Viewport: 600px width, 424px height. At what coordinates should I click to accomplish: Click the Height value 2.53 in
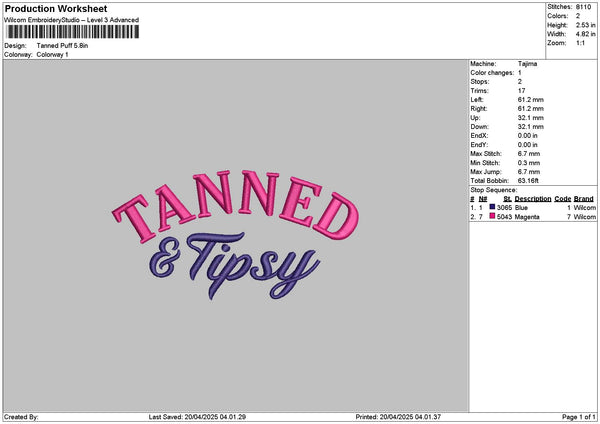585,25
